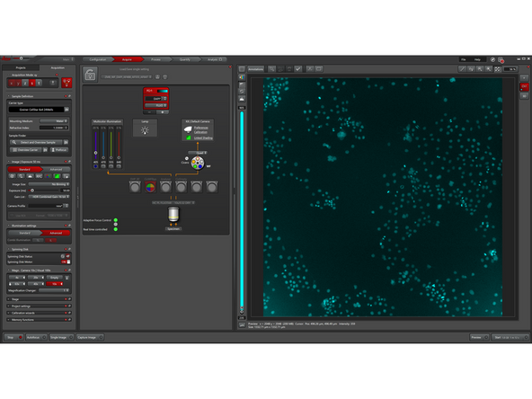Open the Gain List dropdown
The image size is (532, 399).
click(49, 197)
